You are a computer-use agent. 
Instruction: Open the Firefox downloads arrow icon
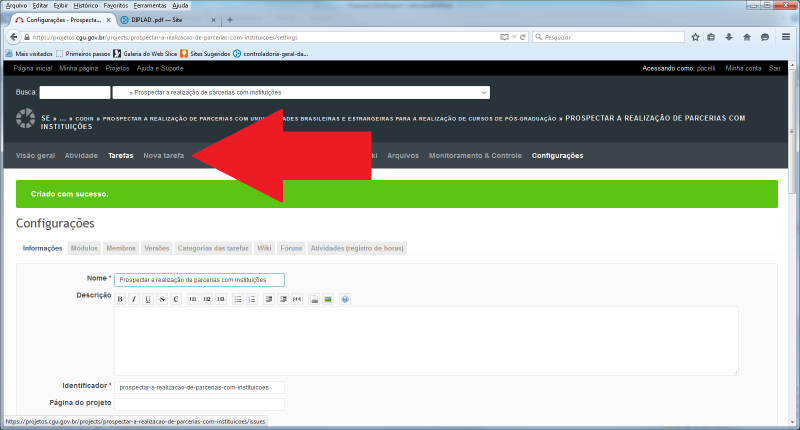tap(729, 37)
